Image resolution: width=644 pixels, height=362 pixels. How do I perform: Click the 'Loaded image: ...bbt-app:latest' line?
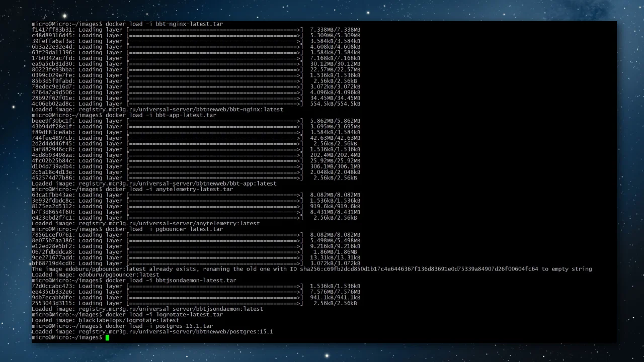154,184
